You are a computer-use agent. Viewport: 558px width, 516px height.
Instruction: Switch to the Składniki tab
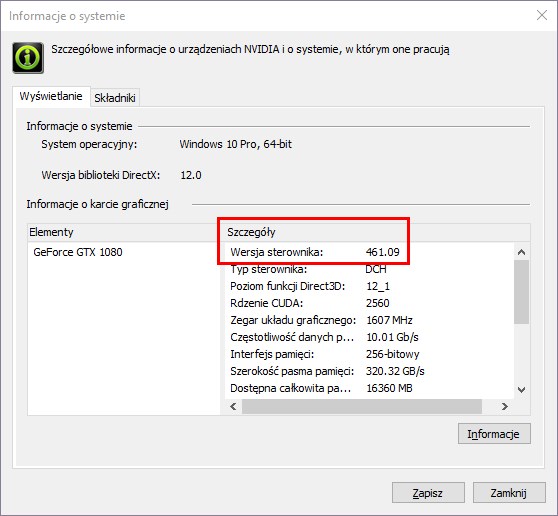coord(115,98)
